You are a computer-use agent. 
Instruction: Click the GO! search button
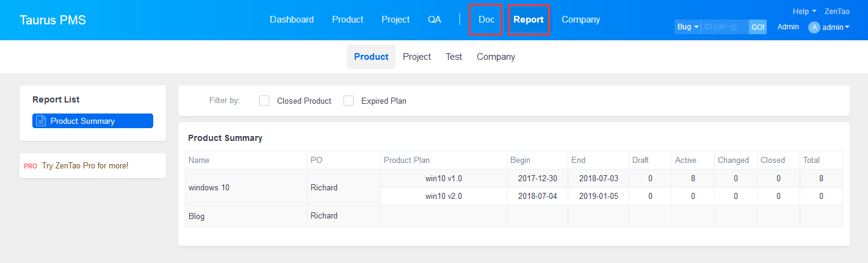758,27
